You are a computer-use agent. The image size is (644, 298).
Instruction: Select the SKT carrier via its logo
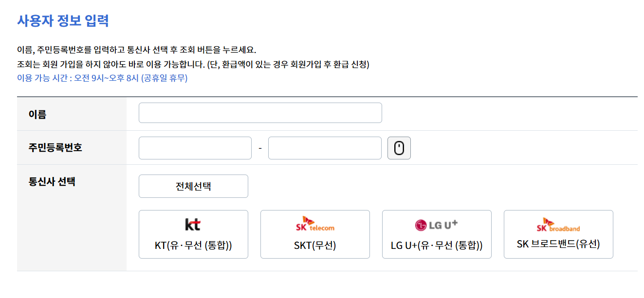[314, 224]
